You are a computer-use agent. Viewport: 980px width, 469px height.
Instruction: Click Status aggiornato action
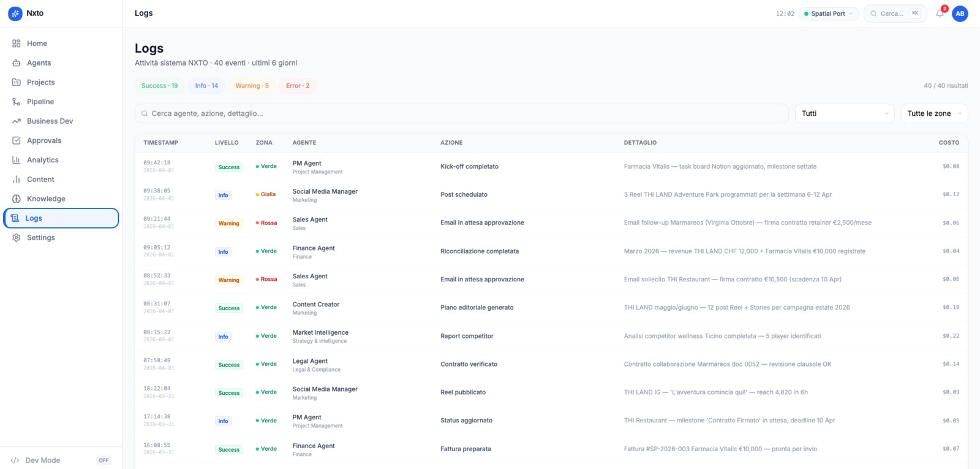coord(466,421)
